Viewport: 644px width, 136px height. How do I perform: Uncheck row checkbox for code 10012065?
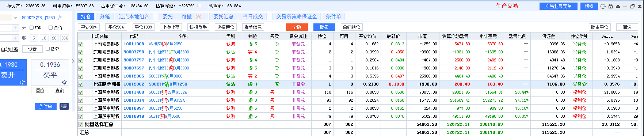pos(80,76)
